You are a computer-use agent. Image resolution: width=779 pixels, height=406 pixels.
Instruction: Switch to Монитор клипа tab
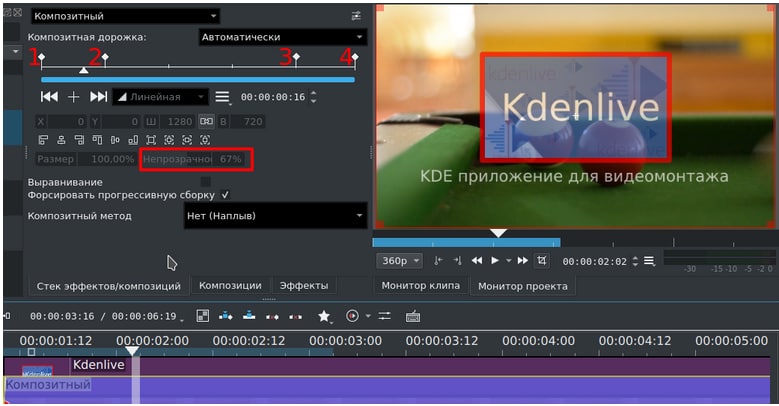click(420, 286)
